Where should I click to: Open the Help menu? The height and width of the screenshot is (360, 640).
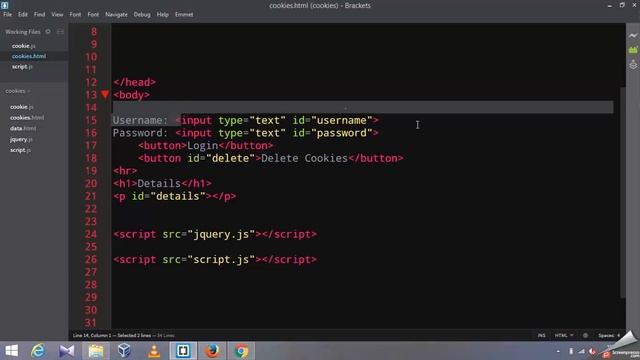[x=162, y=14]
